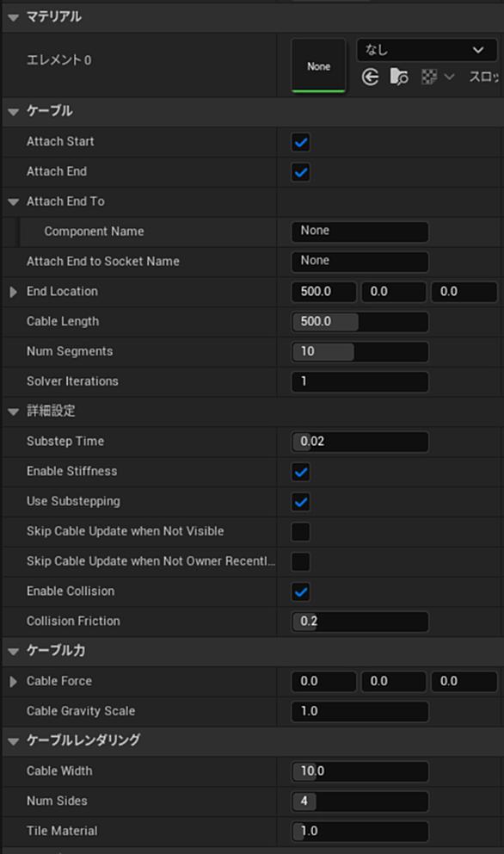The width and height of the screenshot is (504, 854).
Task: Open the なし material dropdown
Action: coord(427,50)
